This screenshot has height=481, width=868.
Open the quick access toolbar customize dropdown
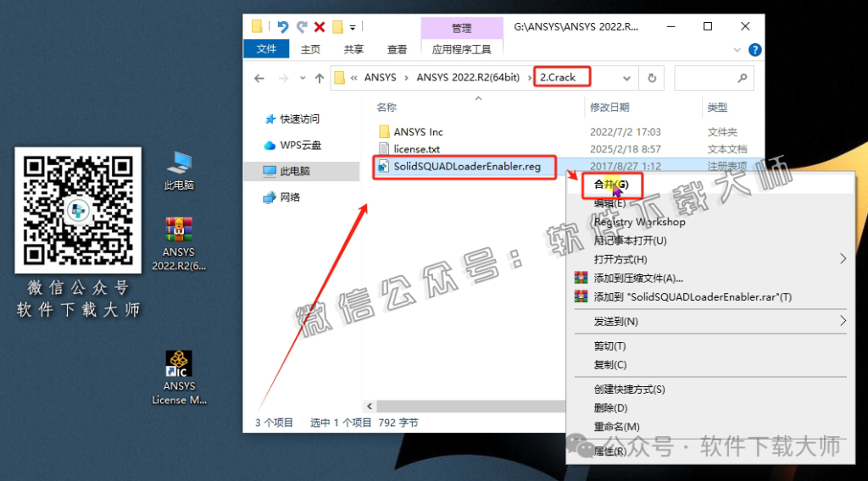click(353, 27)
